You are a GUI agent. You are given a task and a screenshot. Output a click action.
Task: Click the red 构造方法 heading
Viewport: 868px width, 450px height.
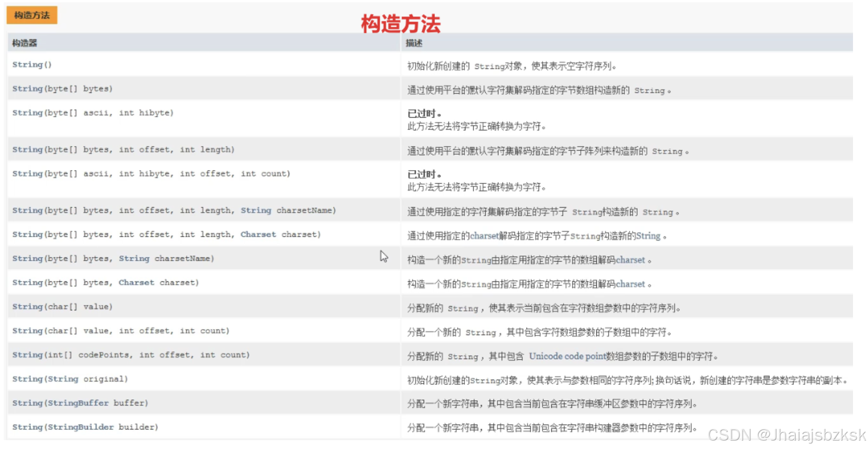401,23
